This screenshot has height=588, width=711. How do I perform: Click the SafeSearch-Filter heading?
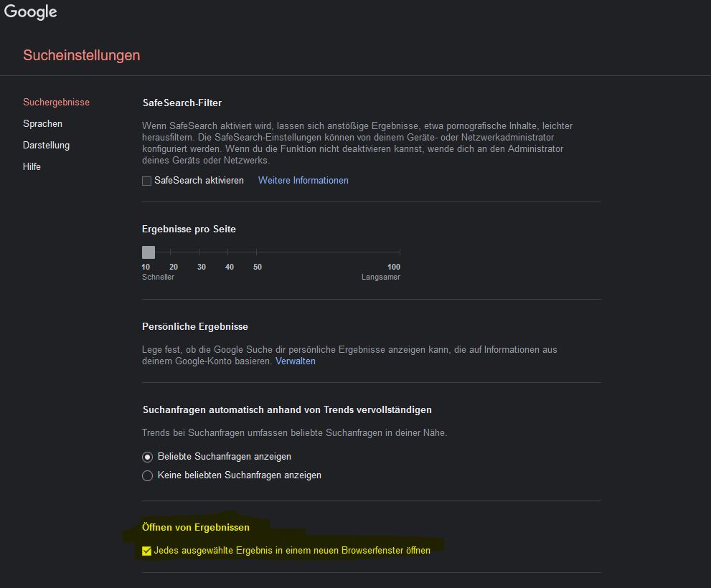(x=182, y=103)
